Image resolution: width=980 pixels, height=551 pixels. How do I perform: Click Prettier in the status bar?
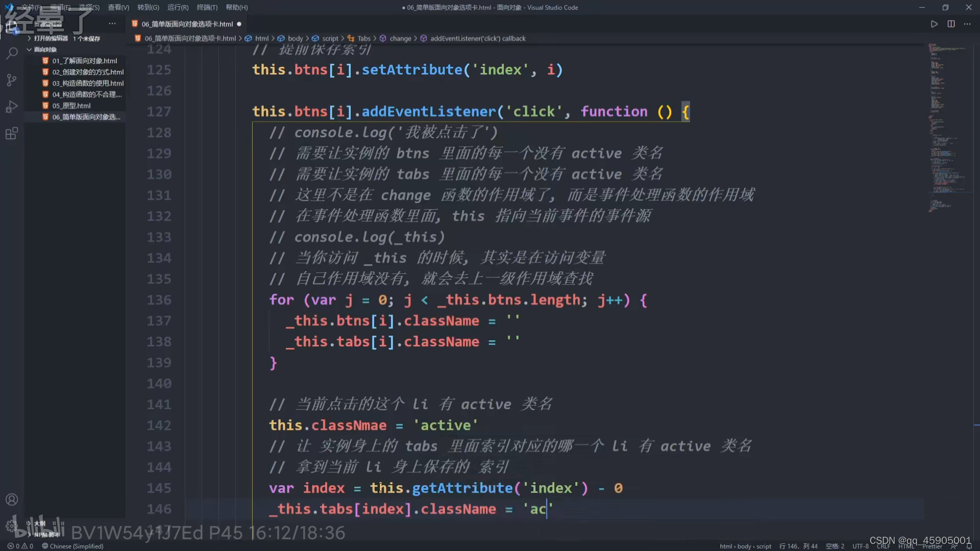[933, 546]
